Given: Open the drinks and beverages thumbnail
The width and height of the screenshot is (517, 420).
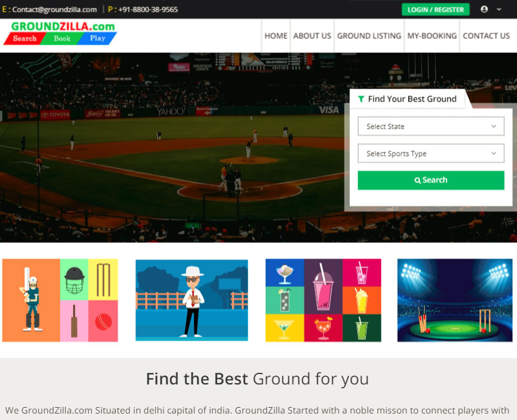Looking at the screenshot, I should coord(323,300).
